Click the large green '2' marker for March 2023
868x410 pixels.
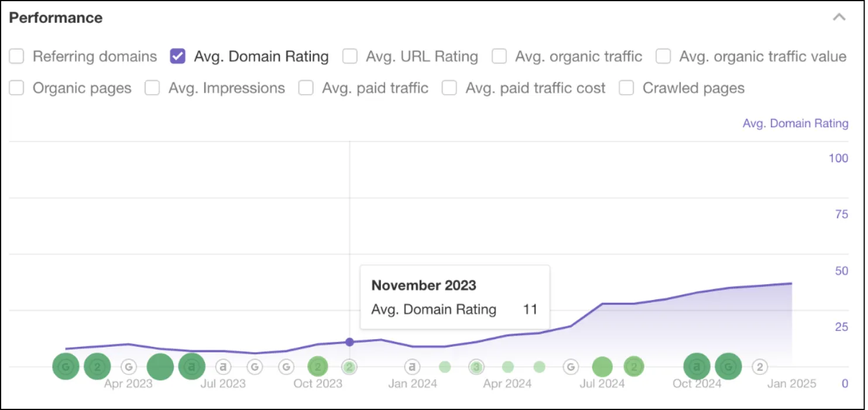click(98, 367)
